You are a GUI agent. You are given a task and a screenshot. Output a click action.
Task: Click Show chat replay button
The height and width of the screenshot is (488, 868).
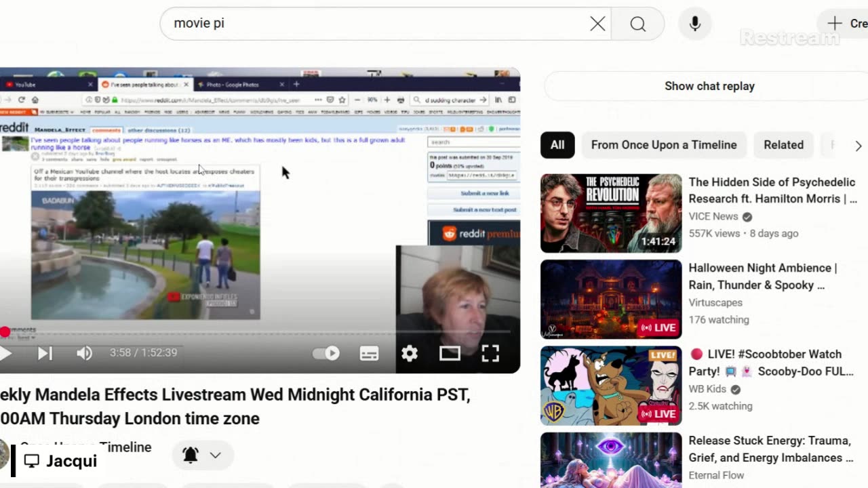pyautogui.click(x=709, y=86)
